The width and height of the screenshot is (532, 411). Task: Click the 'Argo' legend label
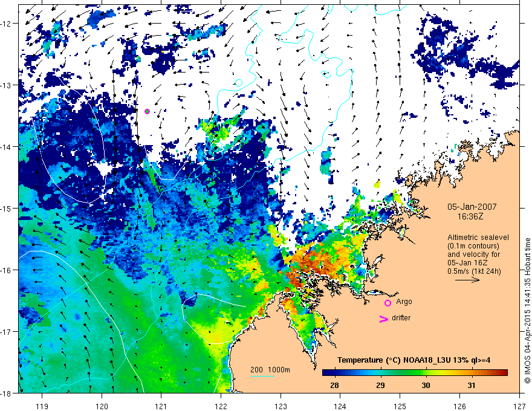[x=404, y=302]
